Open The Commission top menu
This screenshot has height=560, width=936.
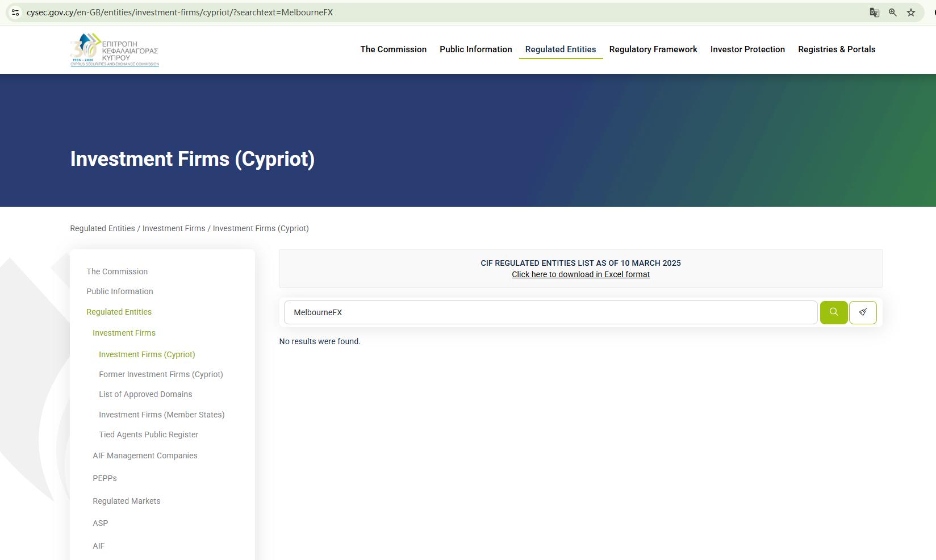tap(394, 49)
